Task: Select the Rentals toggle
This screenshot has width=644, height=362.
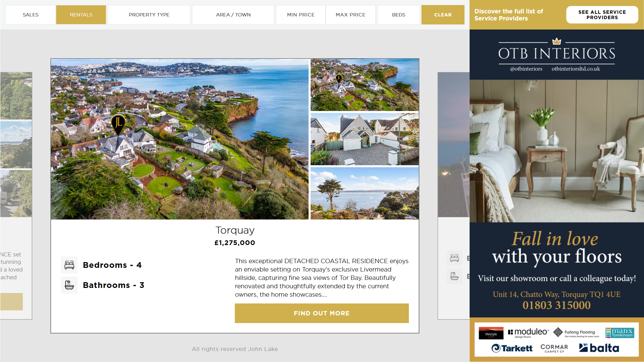Action: 81,15
